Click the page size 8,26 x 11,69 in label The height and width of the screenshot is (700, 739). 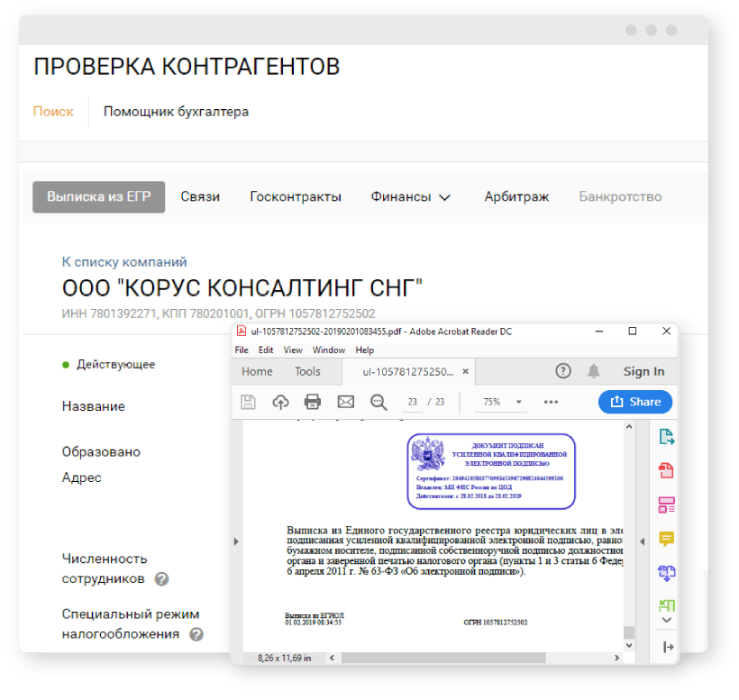pos(284,658)
